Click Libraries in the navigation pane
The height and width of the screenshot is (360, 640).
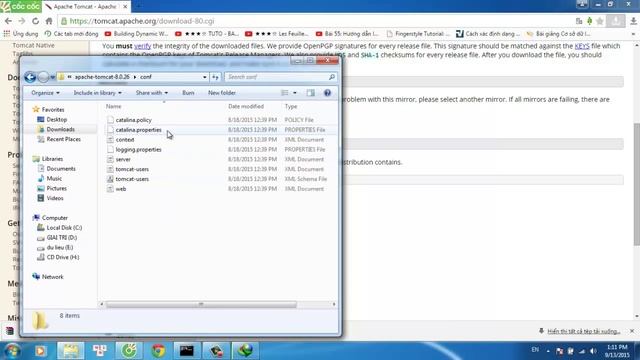(52, 159)
